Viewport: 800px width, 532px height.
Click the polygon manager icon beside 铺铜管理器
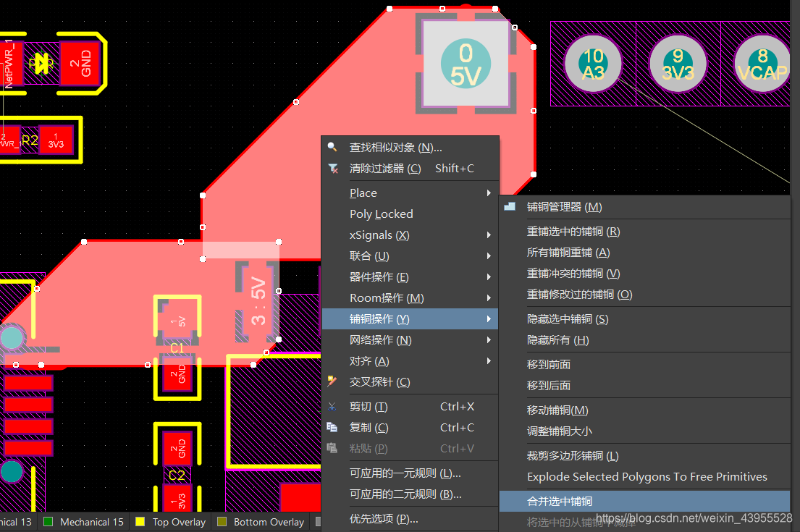point(510,206)
